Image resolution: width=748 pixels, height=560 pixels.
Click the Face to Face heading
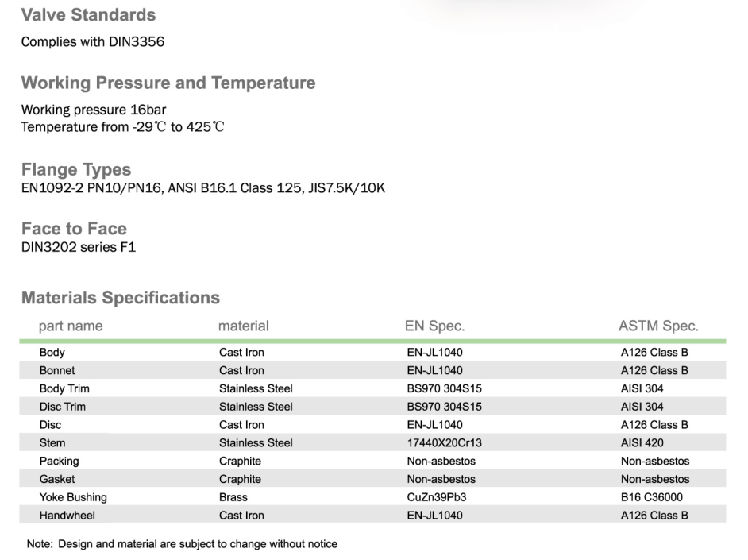[74, 229]
